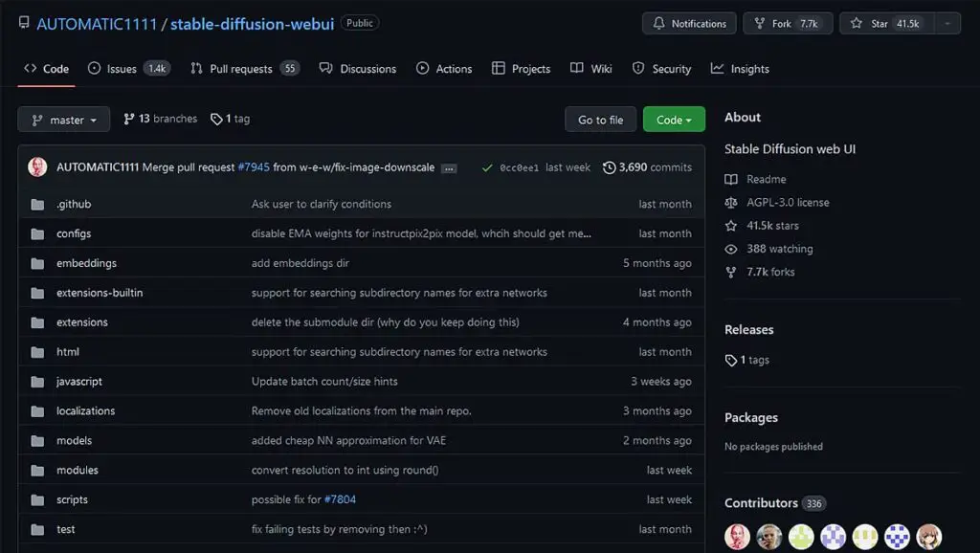Click the models folder icon
Image resolution: width=980 pixels, height=553 pixels.
click(x=37, y=441)
